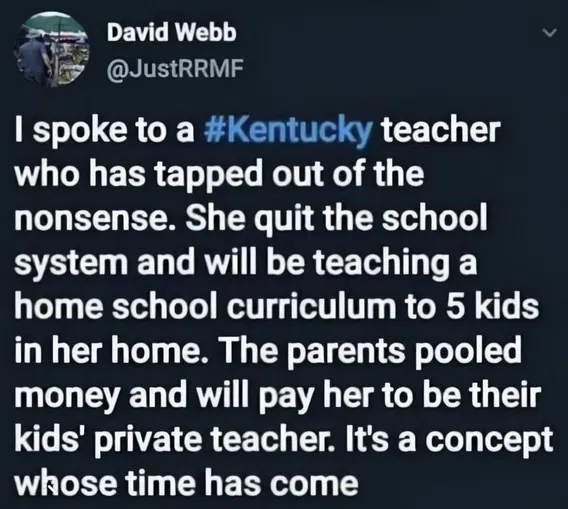Click 'system and will be teaching' line
The width and height of the screenshot is (568, 509).
(246, 263)
